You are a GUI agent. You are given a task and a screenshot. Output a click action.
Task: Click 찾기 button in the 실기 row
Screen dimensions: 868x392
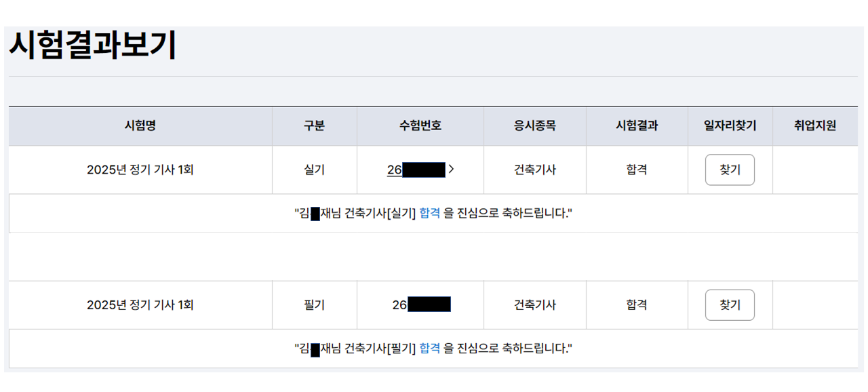730,170
